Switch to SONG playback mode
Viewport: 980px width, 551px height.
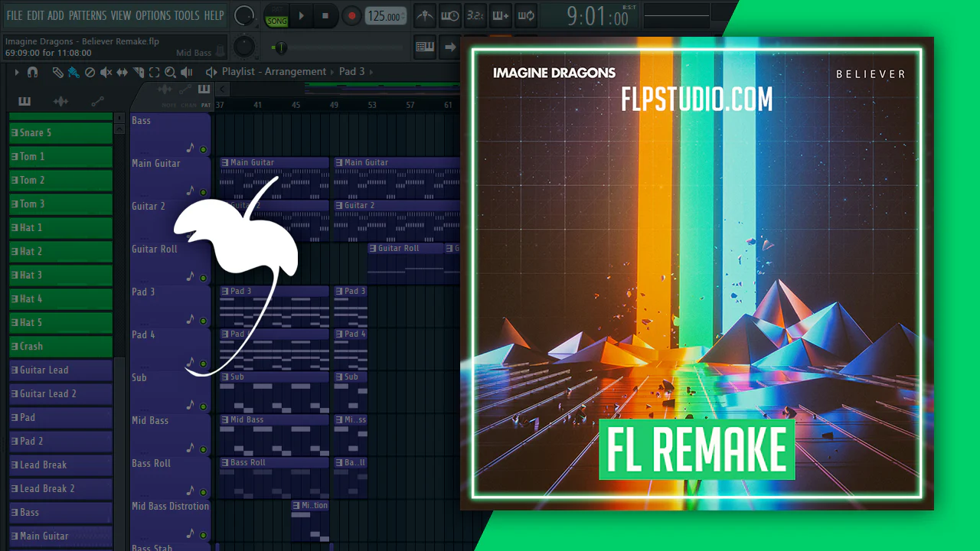pos(276,21)
